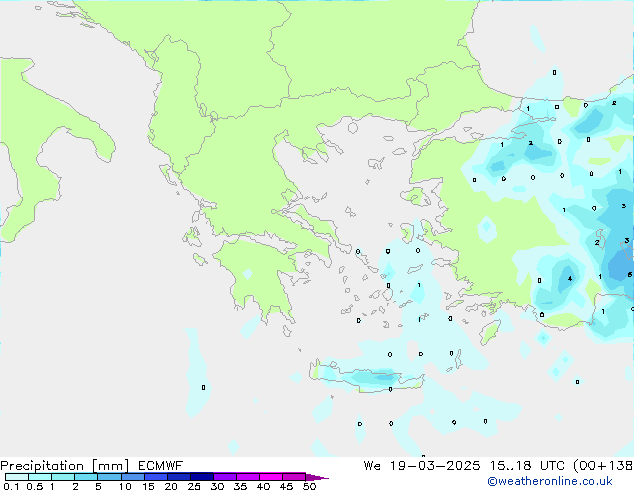Screen dimensions: 634x490
Task: Select the legend swatch for 20–25 mm
Action: tap(179, 477)
